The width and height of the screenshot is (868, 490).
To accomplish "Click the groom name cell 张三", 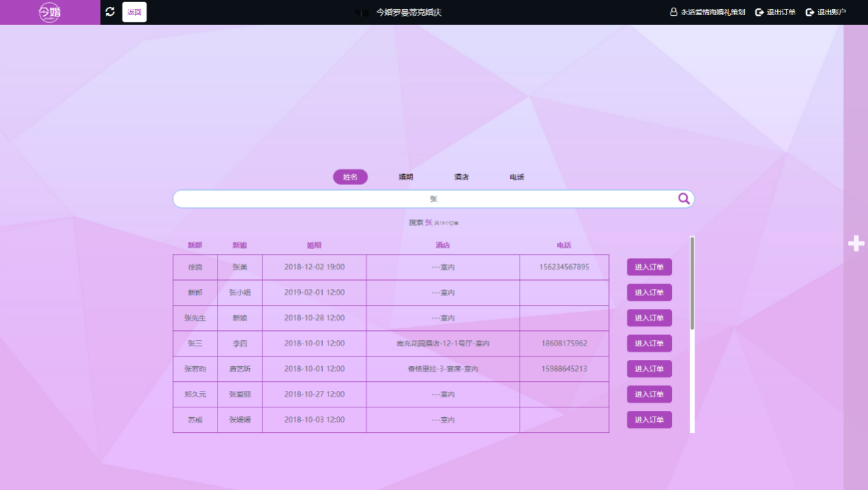I will pos(195,343).
